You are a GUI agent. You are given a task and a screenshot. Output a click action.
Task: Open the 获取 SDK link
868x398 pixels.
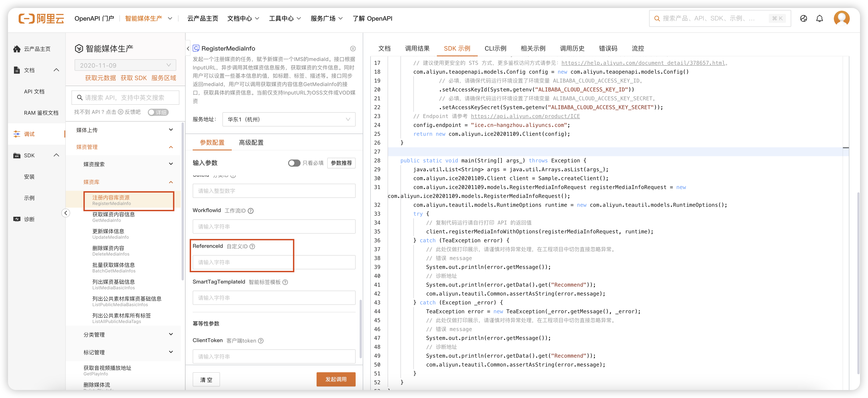133,78
